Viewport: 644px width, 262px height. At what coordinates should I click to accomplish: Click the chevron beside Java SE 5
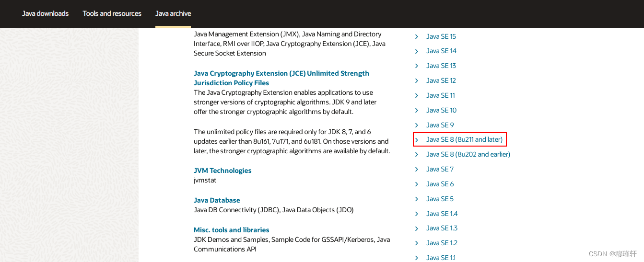(x=416, y=199)
